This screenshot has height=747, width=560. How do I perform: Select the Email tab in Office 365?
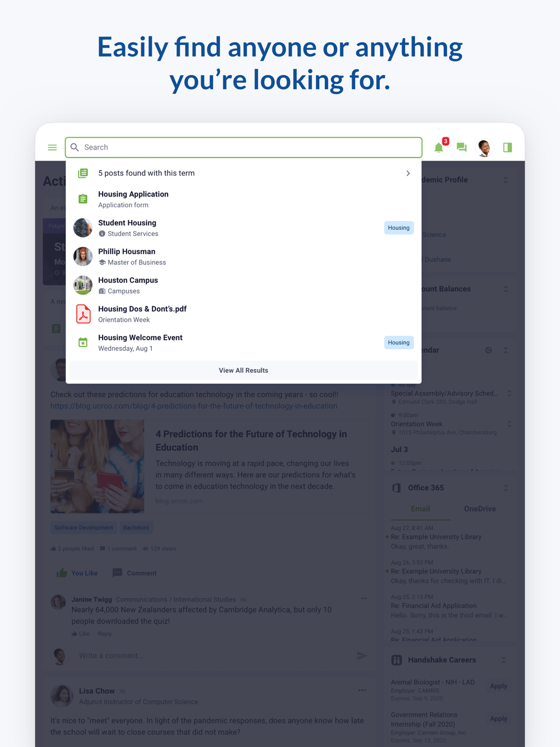coord(421,509)
